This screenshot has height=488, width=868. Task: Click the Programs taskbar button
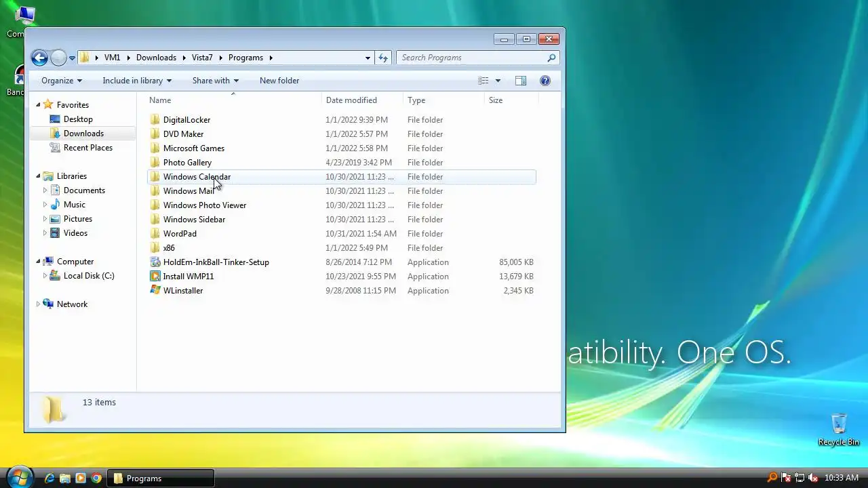coord(161,479)
